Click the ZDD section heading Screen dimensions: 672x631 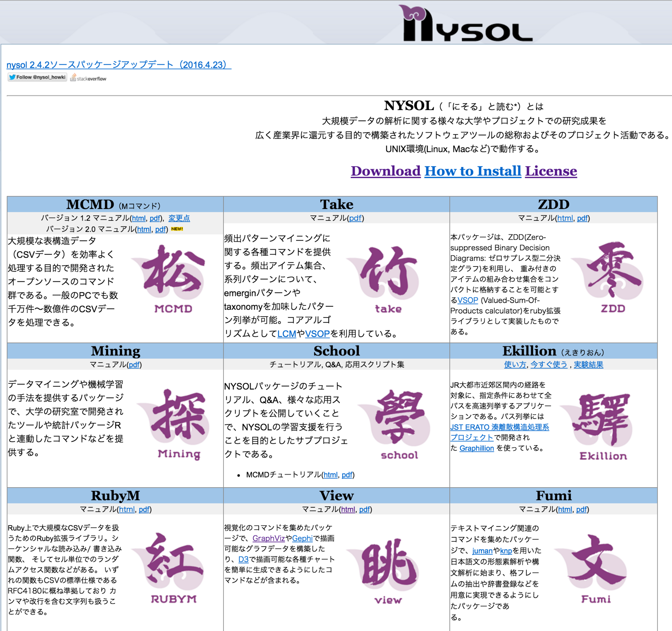pos(554,205)
